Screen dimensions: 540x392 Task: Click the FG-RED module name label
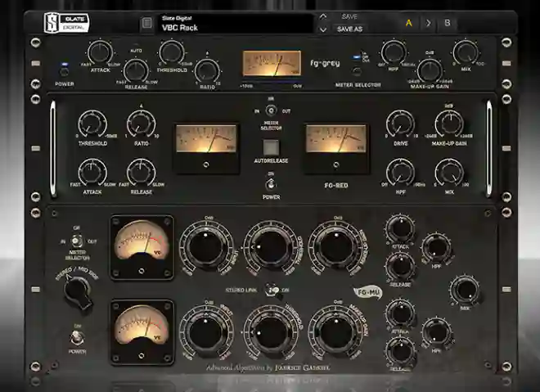(336, 185)
